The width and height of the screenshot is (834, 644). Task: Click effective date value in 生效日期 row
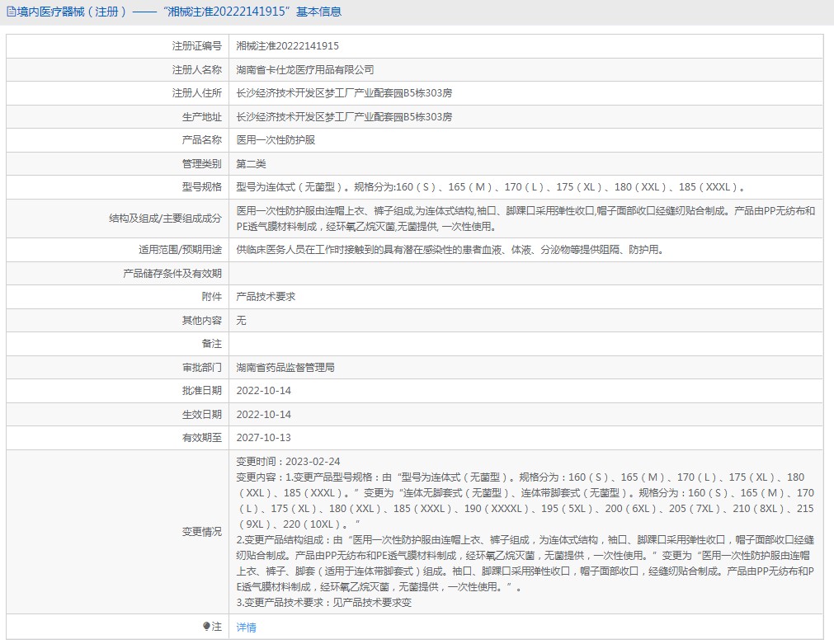(x=264, y=414)
